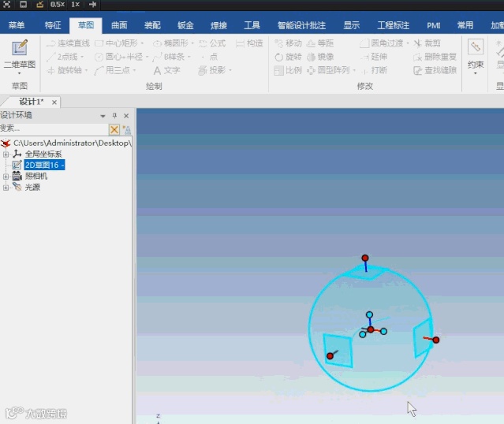Switch to the 焊接 ribbon tab
Viewport: 504px width, 424px height.
(x=218, y=25)
